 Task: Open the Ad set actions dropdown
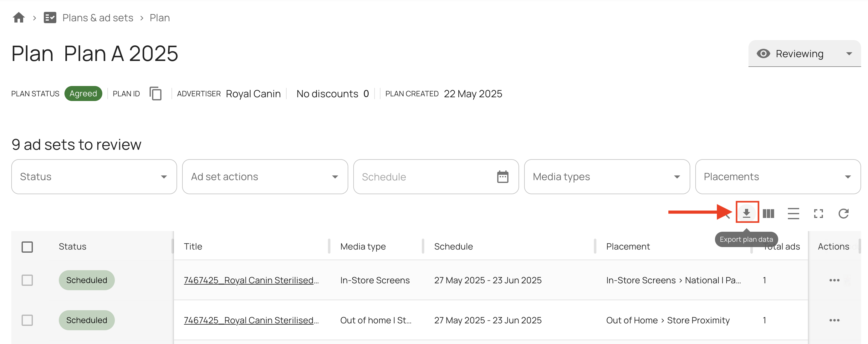265,177
